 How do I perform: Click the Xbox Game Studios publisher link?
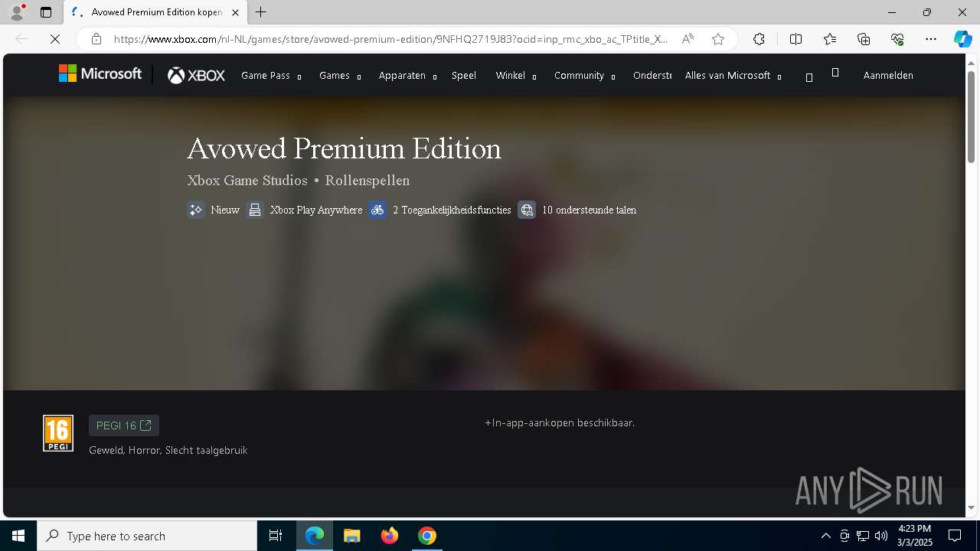tap(247, 181)
